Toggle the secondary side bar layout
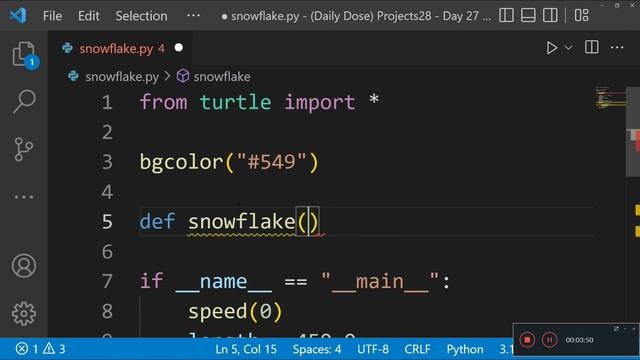640x360 pixels. pyautogui.click(x=550, y=16)
